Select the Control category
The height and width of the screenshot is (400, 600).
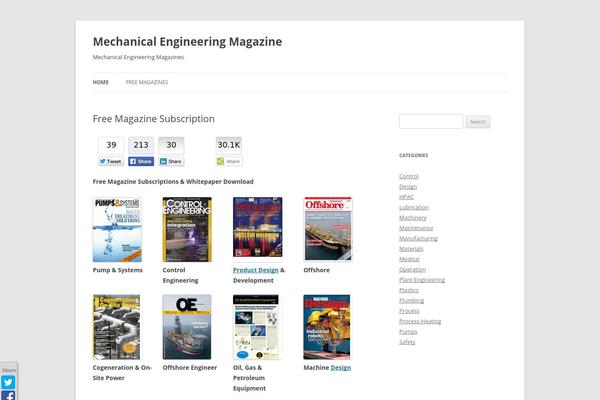click(x=409, y=176)
